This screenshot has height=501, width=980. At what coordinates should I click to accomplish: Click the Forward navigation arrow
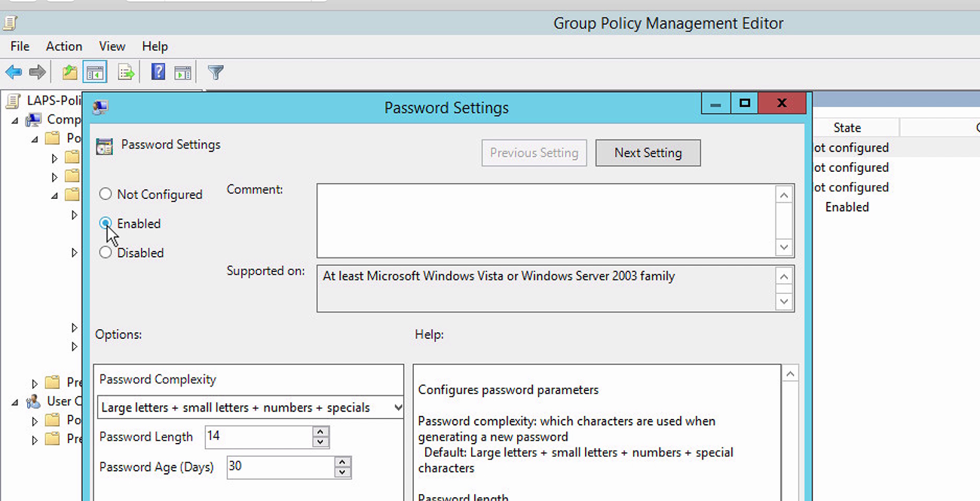[x=36, y=72]
